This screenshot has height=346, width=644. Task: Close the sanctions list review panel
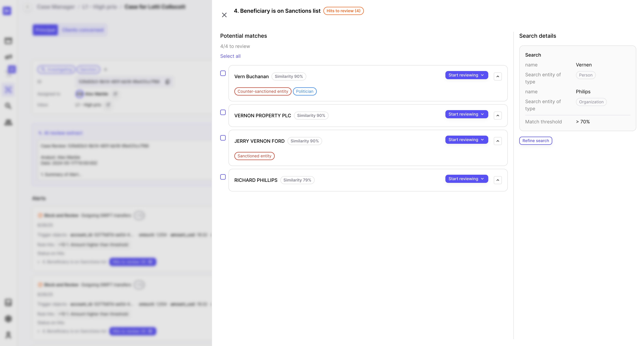tap(224, 15)
